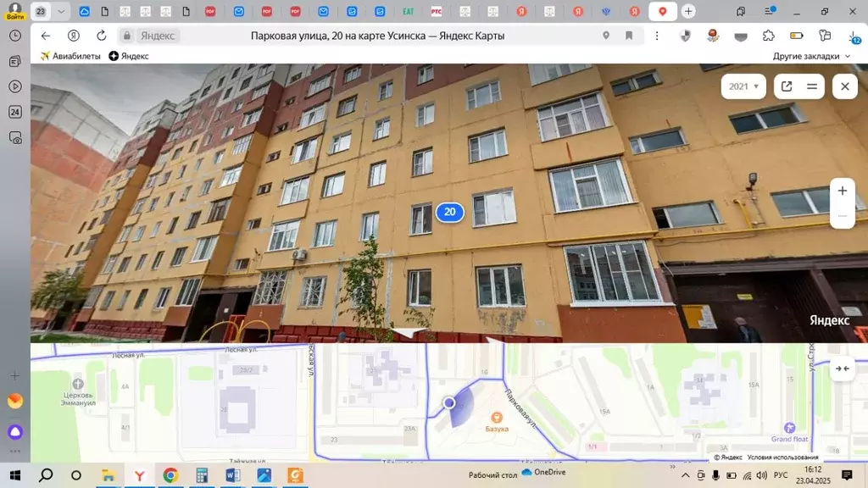Click building number 20 marker
The image size is (868, 488).
pyautogui.click(x=449, y=212)
